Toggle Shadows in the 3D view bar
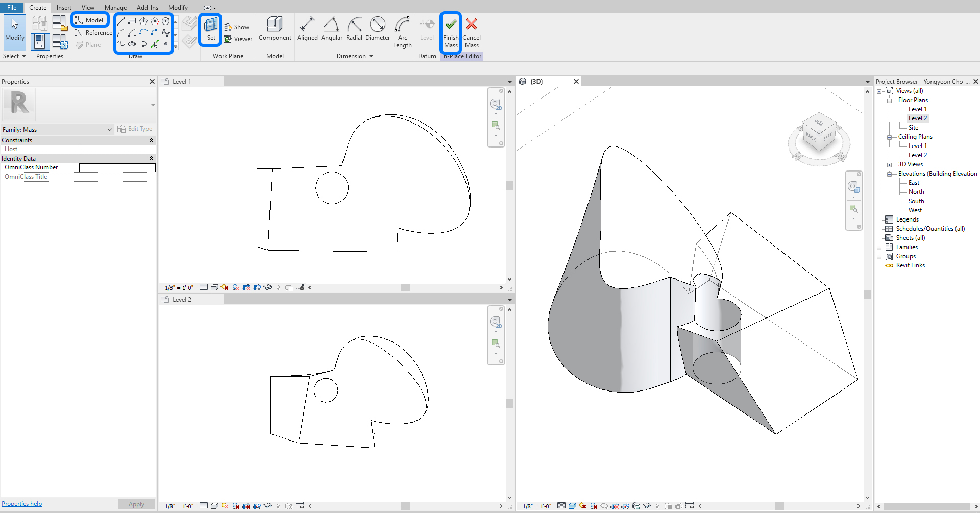Screen dimensions: 980x513 [x=594, y=506]
